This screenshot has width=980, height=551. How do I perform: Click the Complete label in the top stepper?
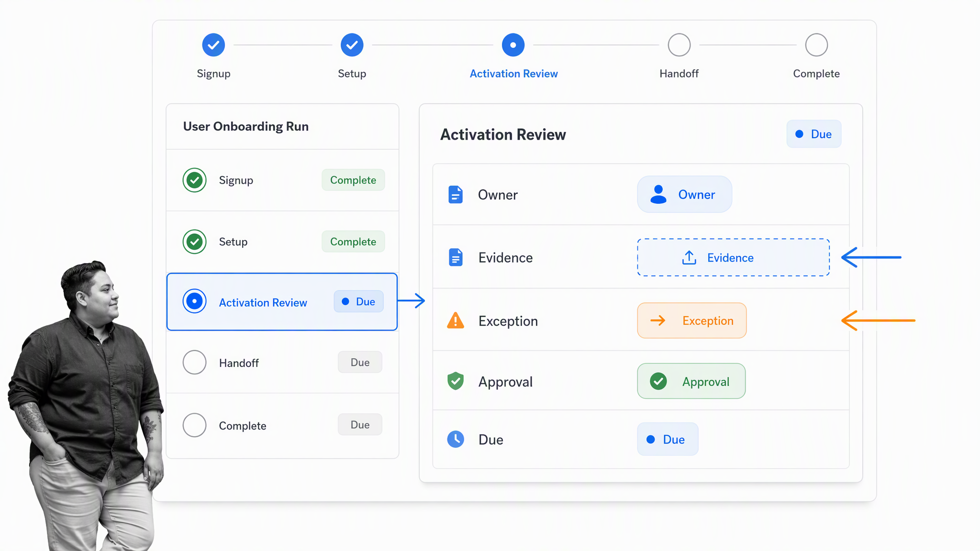816,74
